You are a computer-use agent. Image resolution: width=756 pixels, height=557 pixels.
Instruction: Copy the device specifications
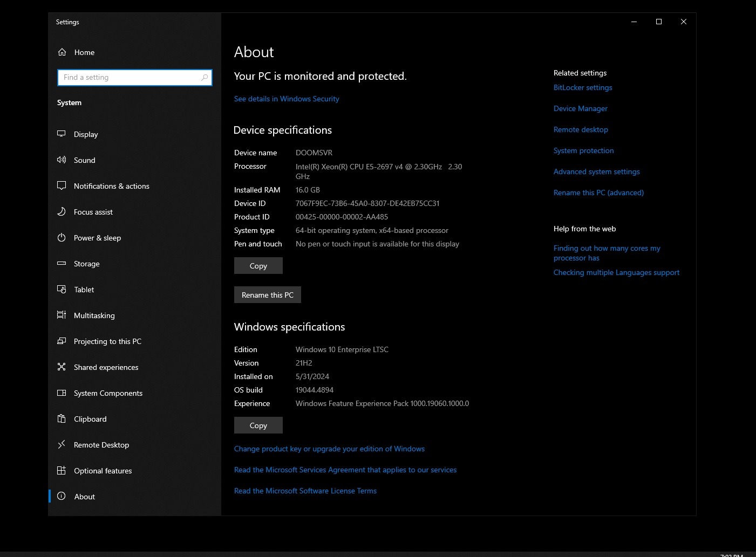(258, 266)
